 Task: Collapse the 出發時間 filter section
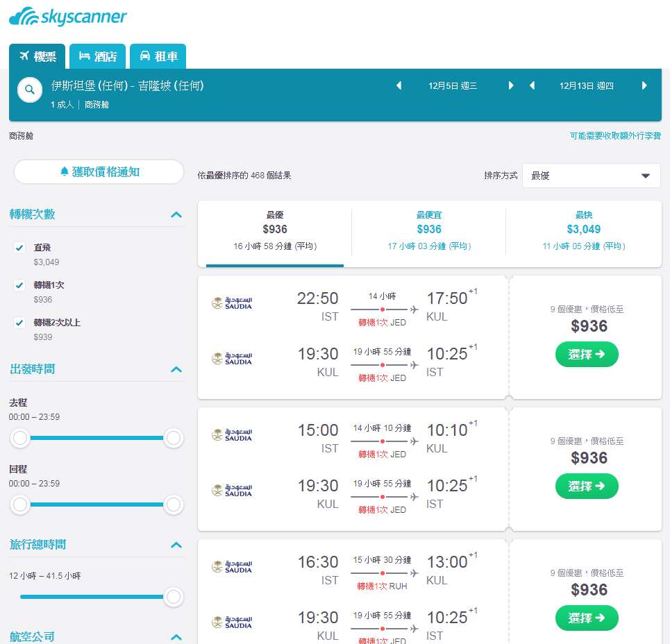tap(176, 369)
